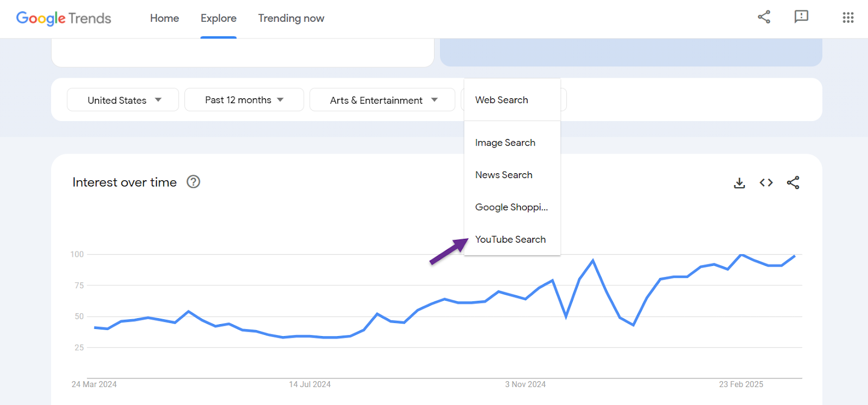This screenshot has height=405, width=868.
Task: Click the help icon beside Interest over time
Action: point(193,182)
